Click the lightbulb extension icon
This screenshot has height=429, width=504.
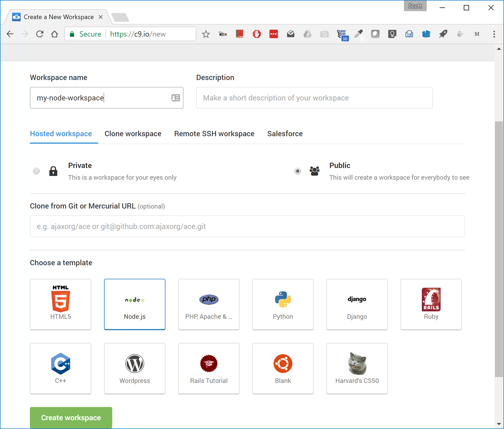pyautogui.click(x=392, y=34)
